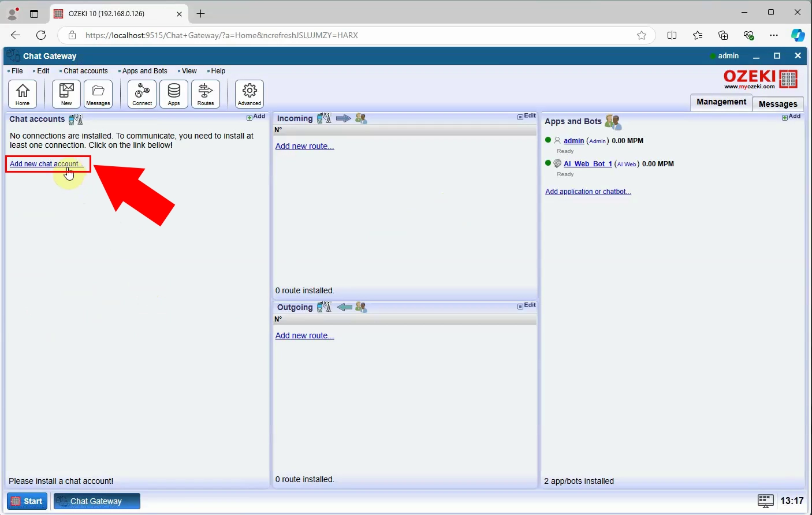Open a new browser tab
This screenshot has width=812, height=515.
(200, 13)
